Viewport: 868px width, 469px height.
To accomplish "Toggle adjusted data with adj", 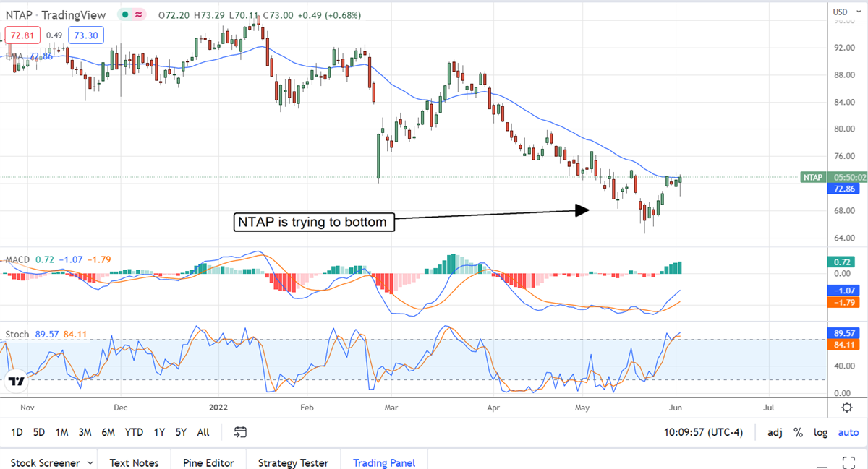I will (x=775, y=432).
